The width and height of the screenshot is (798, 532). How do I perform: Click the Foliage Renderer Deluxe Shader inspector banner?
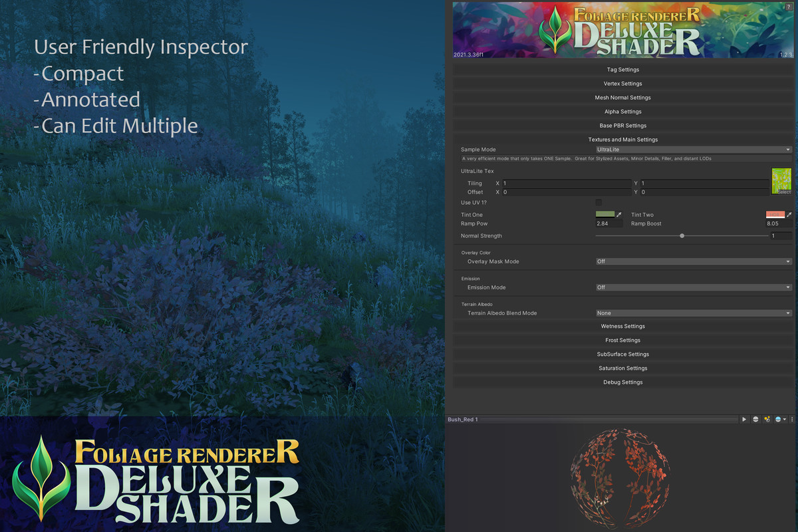pos(623,30)
